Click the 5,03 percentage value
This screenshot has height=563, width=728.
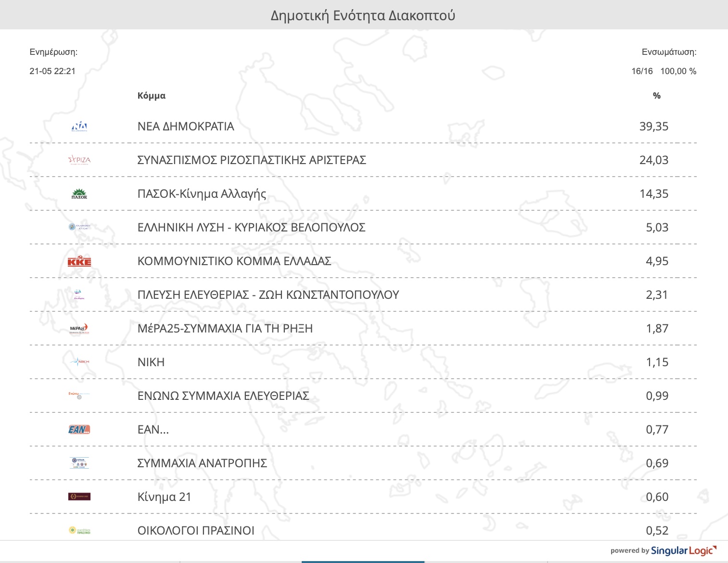tap(657, 228)
